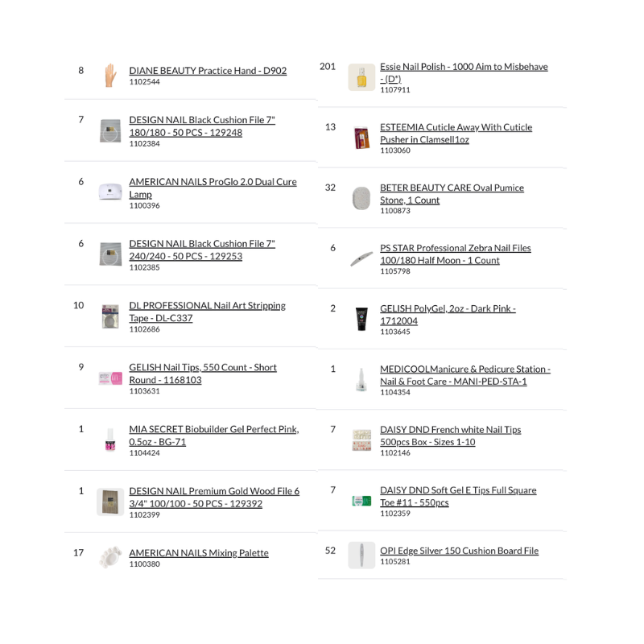Screen dimensions: 644x644
Task: Click the Essie Nail Polish bottle image
Action: [361, 78]
